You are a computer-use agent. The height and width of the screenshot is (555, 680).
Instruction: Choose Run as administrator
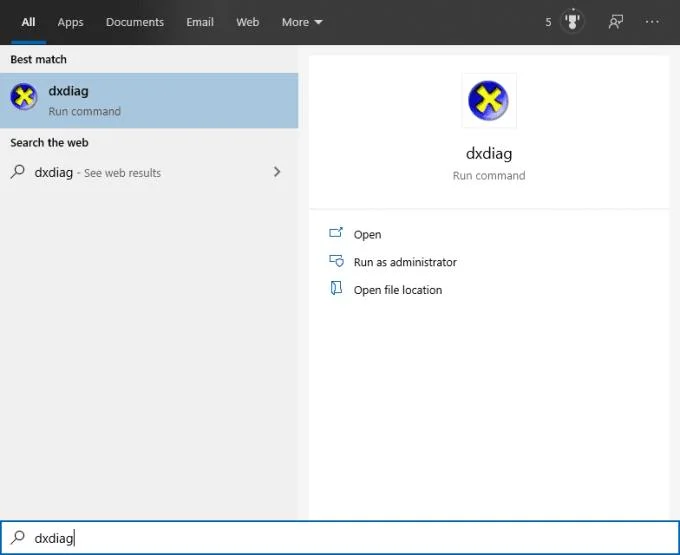[405, 262]
